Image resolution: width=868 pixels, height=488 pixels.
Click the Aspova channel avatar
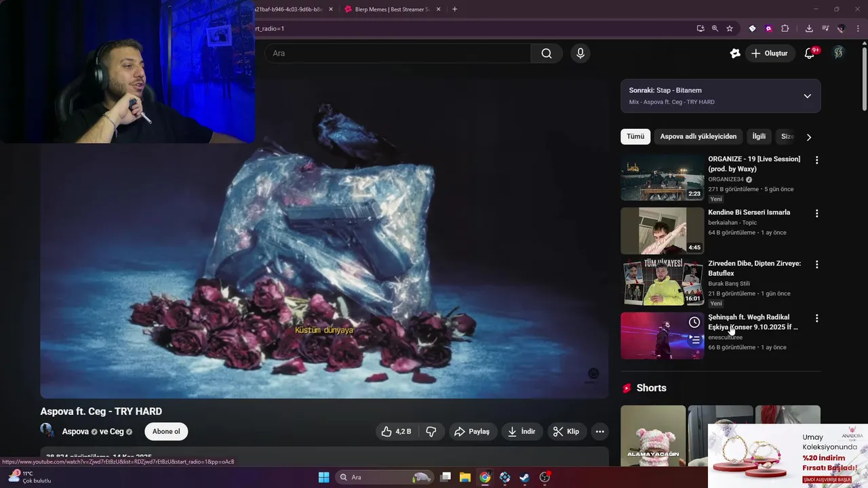click(x=47, y=430)
